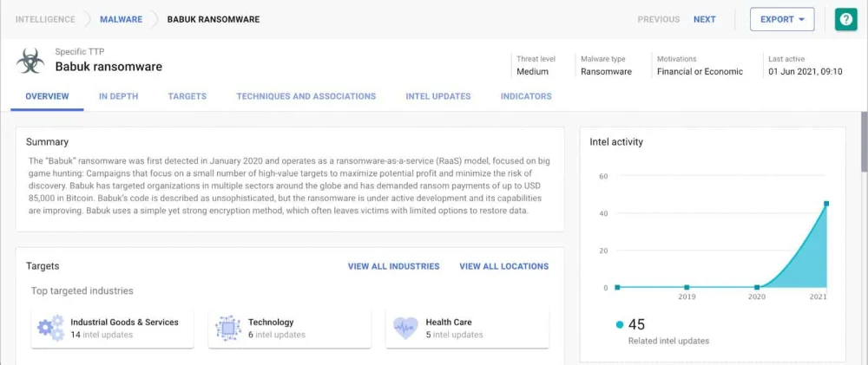Click the 2021 data point on chart
Viewport: 868px width, 365px height.
[826, 204]
